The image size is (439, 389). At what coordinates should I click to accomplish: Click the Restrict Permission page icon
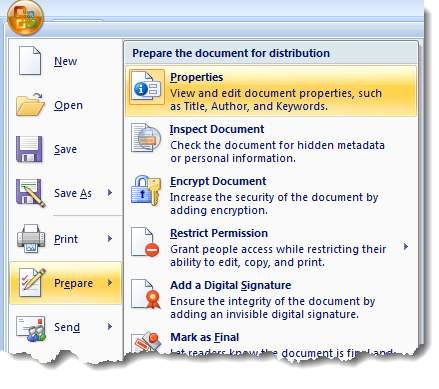[x=145, y=242]
